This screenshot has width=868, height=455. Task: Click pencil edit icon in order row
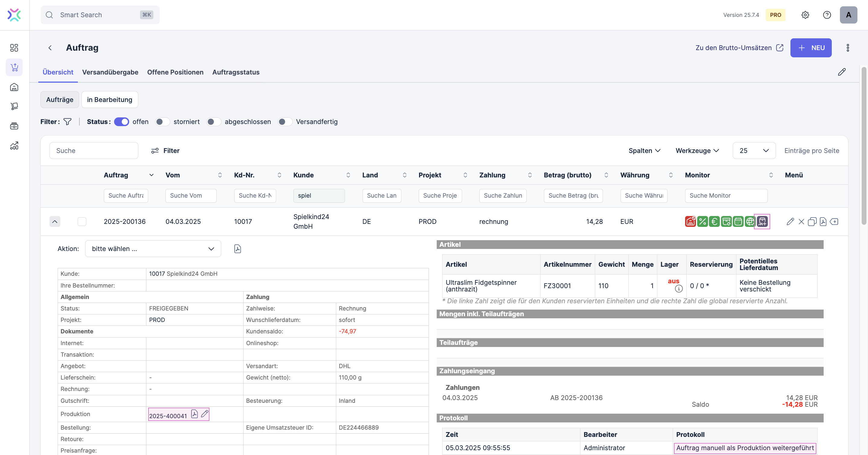coord(790,221)
